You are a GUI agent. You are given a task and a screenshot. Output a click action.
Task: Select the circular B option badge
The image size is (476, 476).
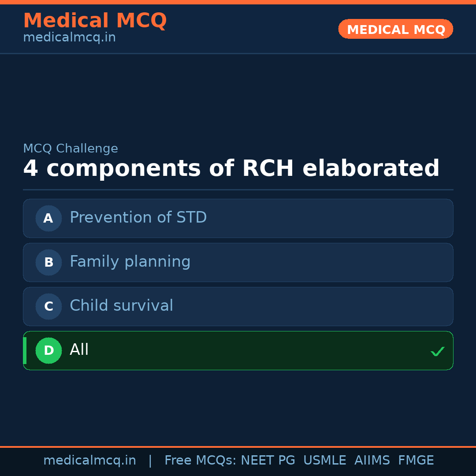[x=48, y=262]
